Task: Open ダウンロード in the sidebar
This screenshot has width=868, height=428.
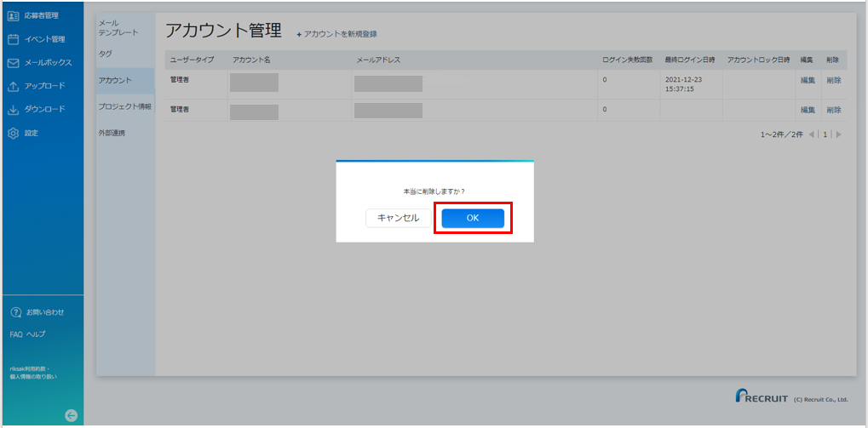Action: (x=45, y=110)
